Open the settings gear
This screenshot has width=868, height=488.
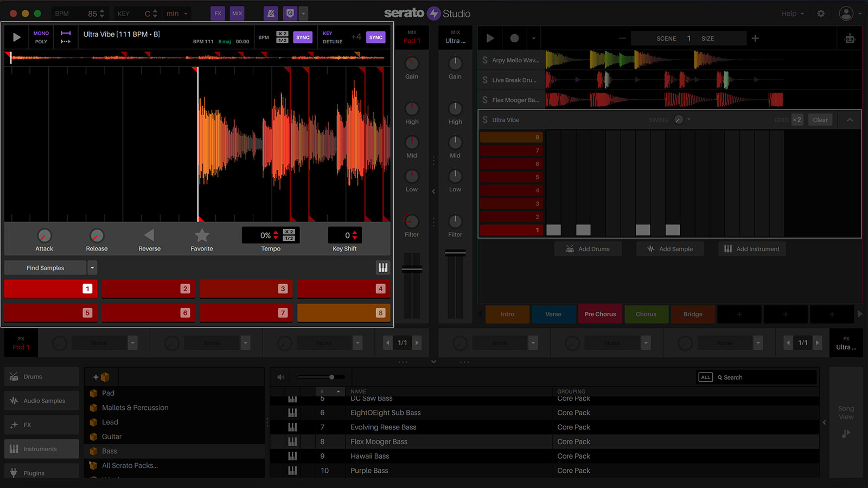(821, 14)
